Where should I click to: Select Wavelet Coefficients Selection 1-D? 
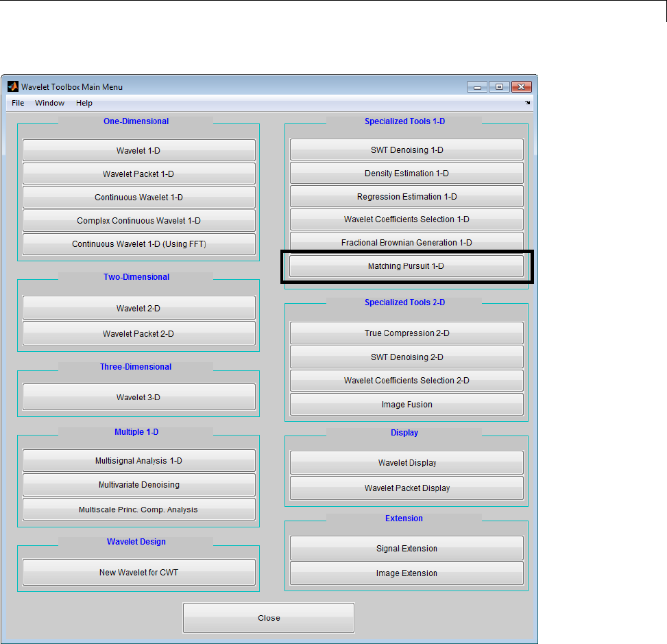click(x=407, y=219)
